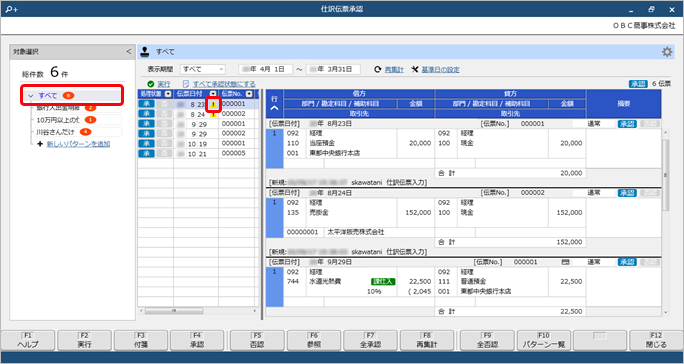Click the 太平洋販売株式会社 partner cell
684x364 pixels.
coord(379,233)
